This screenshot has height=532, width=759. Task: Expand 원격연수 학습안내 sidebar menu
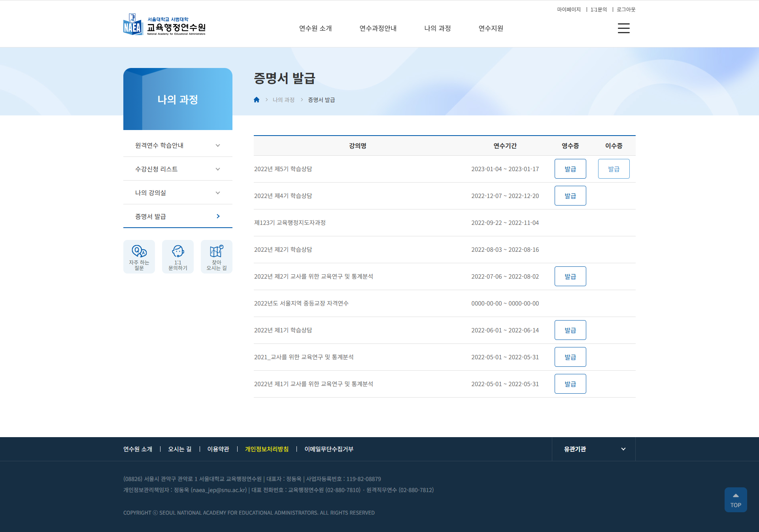218,145
